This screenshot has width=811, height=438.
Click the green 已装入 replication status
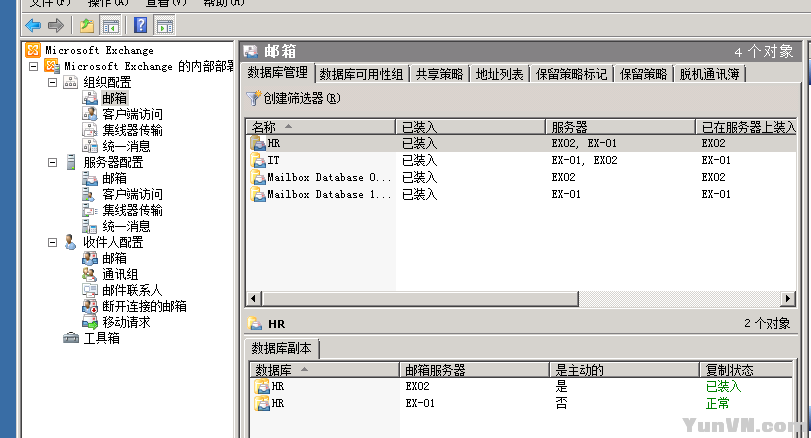tap(723, 386)
